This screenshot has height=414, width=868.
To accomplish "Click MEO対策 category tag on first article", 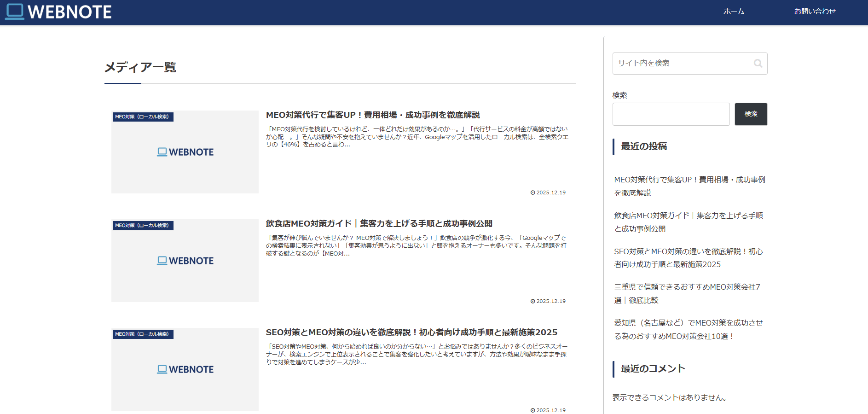I will [142, 117].
